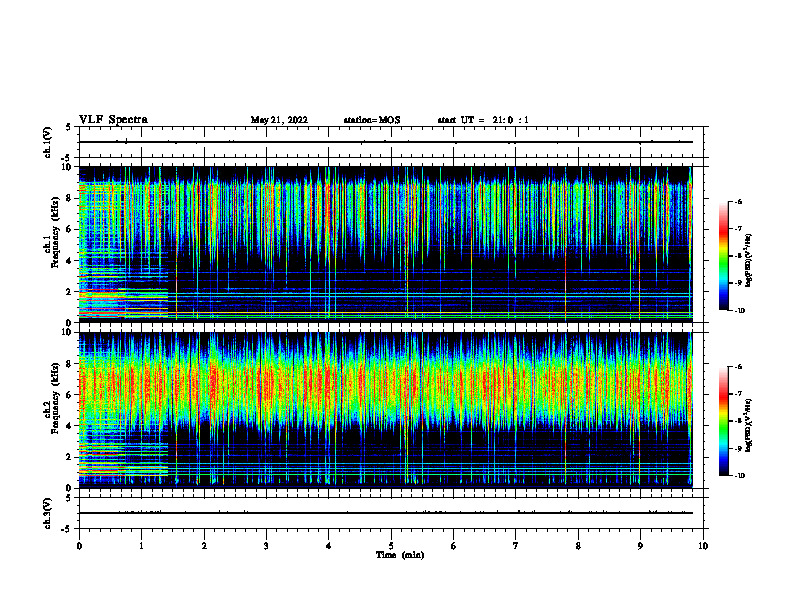The image size is (792, 612).
Task: Click the "-7" label on ch.2 color bar
Action: tap(738, 394)
